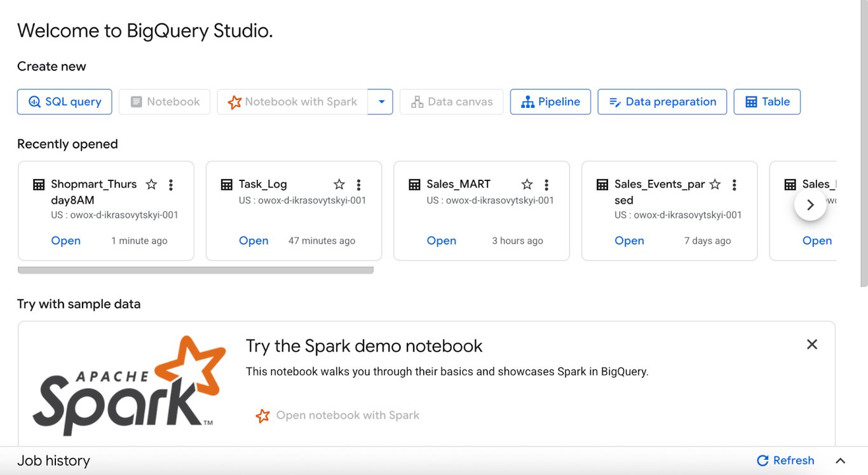Viewport: 868px width, 475px height.
Task: Click the "1 minute ago" timestamp
Action: pos(139,241)
